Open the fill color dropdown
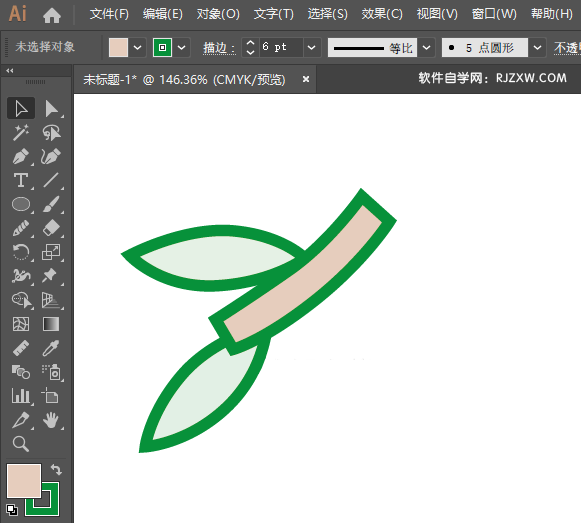The width and height of the screenshot is (581, 523). [x=137, y=47]
